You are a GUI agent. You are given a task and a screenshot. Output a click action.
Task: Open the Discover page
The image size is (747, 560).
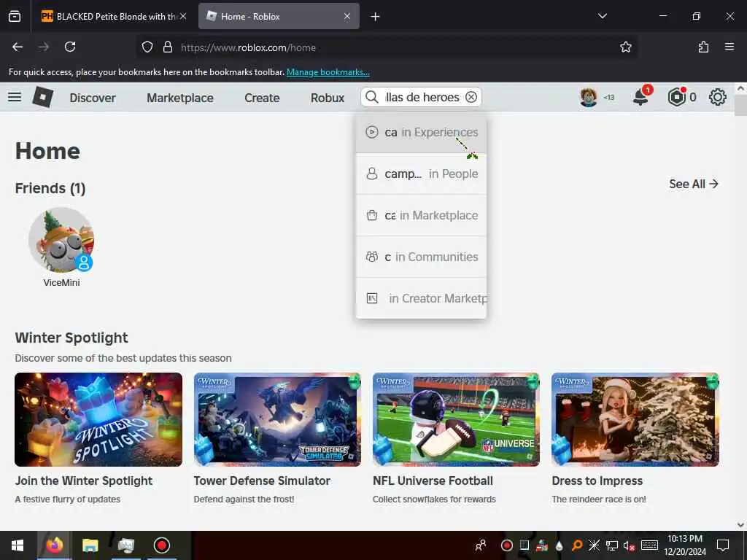pyautogui.click(x=93, y=98)
